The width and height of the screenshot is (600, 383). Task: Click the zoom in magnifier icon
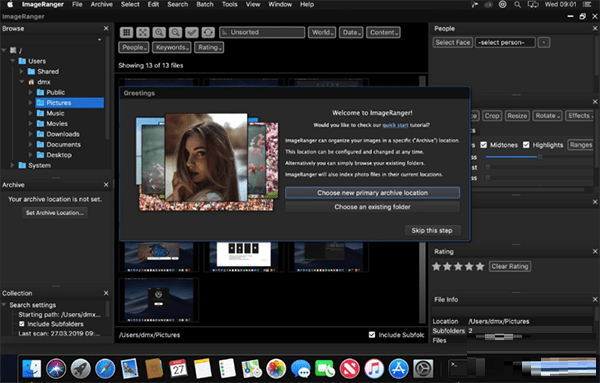pos(159,32)
